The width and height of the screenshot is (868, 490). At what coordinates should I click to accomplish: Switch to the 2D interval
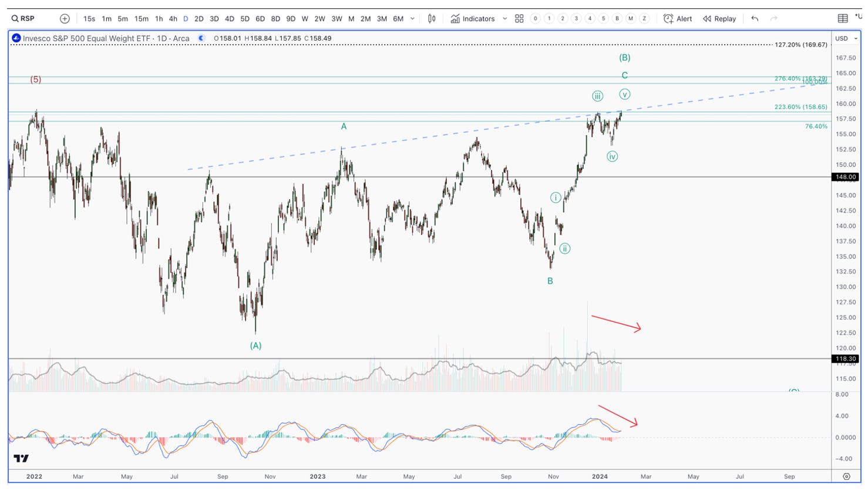(x=199, y=19)
